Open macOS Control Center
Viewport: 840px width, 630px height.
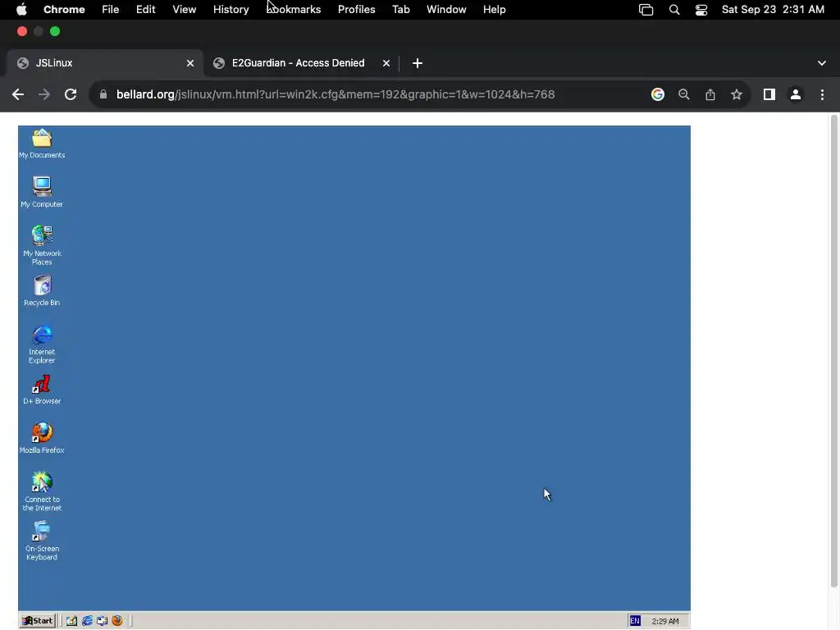click(x=701, y=10)
